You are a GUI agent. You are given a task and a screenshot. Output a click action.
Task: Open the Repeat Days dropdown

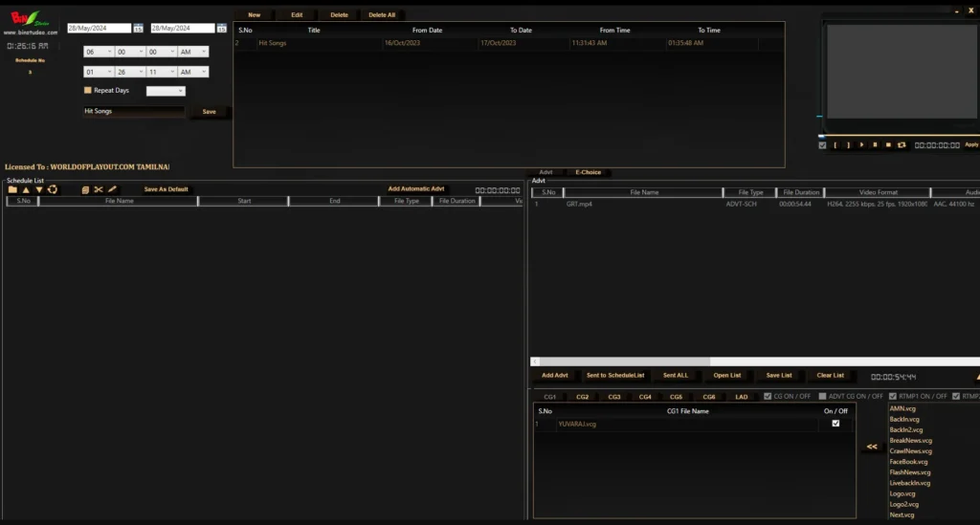(x=166, y=91)
